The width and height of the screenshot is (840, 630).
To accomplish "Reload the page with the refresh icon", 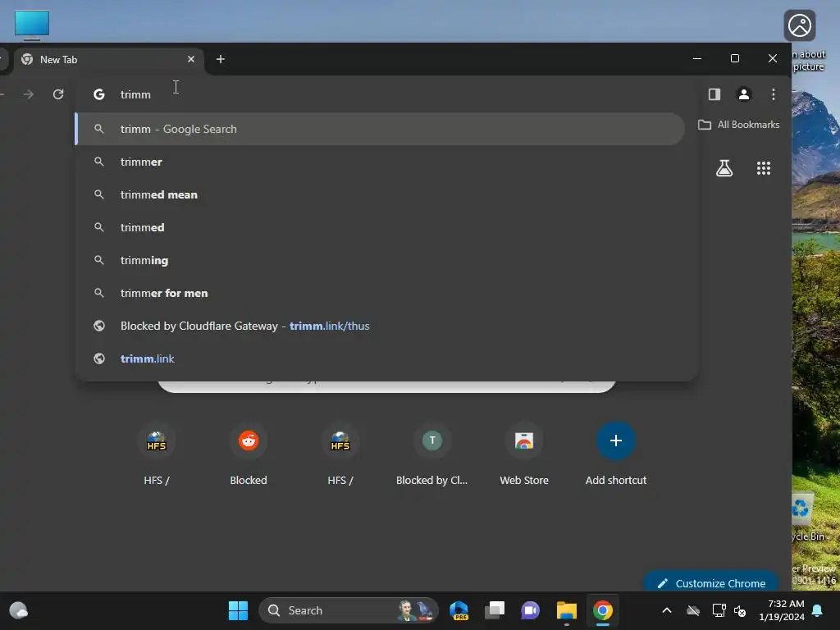I will pos(58,94).
